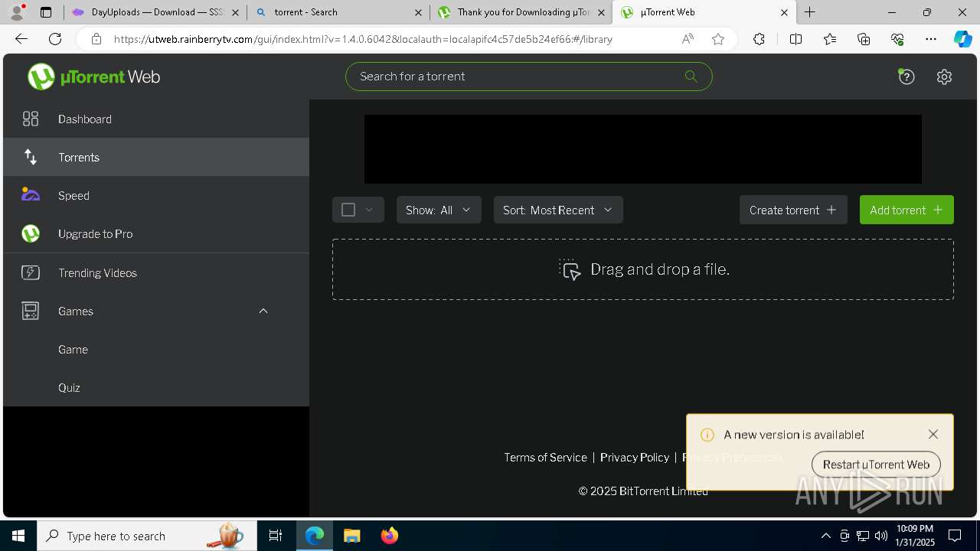Open the help question mark icon
Screen dimensions: 980x551
click(906, 77)
